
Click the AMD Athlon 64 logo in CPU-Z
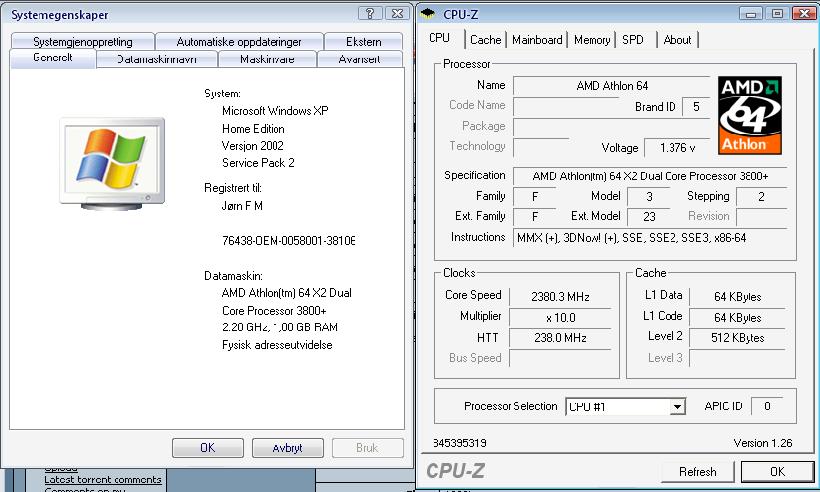[x=749, y=116]
